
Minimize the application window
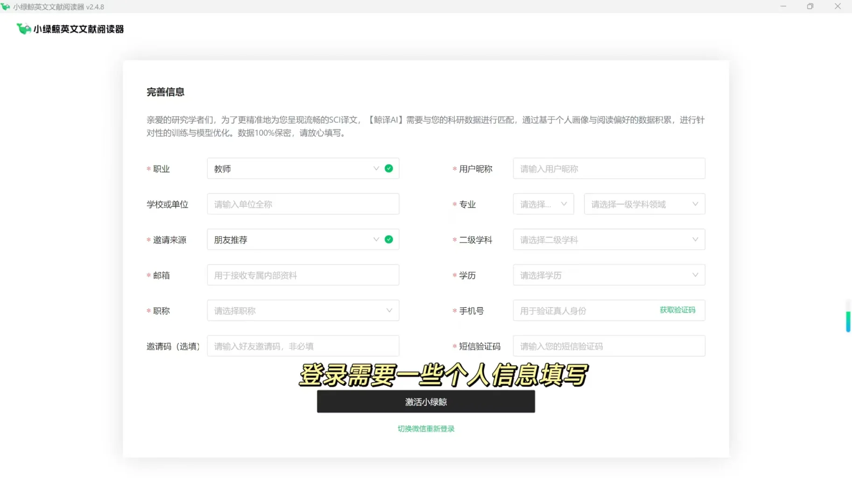783,7
